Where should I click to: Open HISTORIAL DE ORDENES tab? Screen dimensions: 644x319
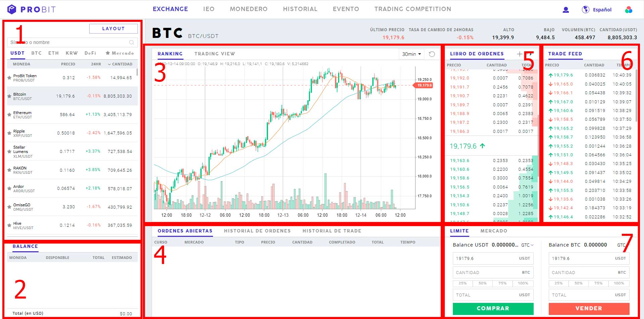coord(257,231)
